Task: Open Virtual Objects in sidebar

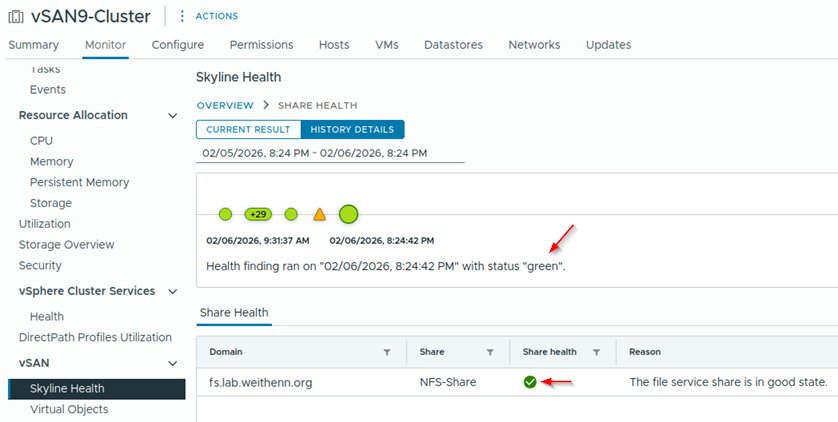Action: [69, 409]
